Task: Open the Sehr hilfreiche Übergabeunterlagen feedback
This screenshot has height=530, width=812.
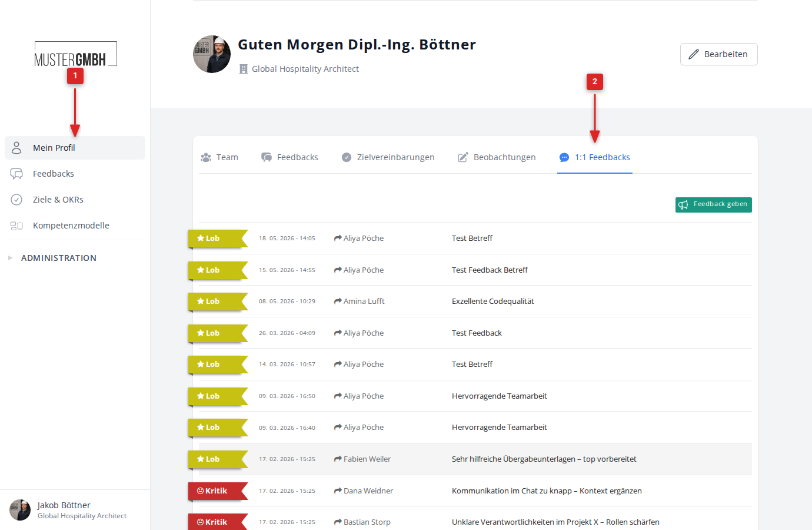Action: point(544,459)
